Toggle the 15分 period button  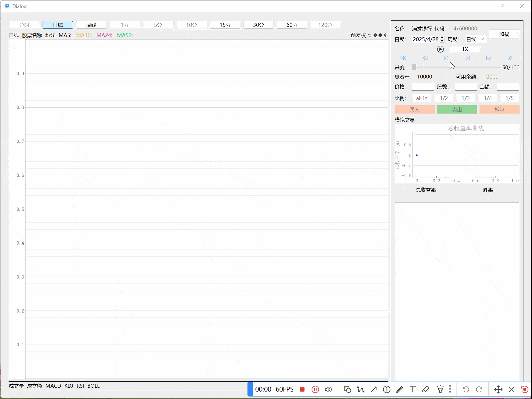tap(225, 25)
